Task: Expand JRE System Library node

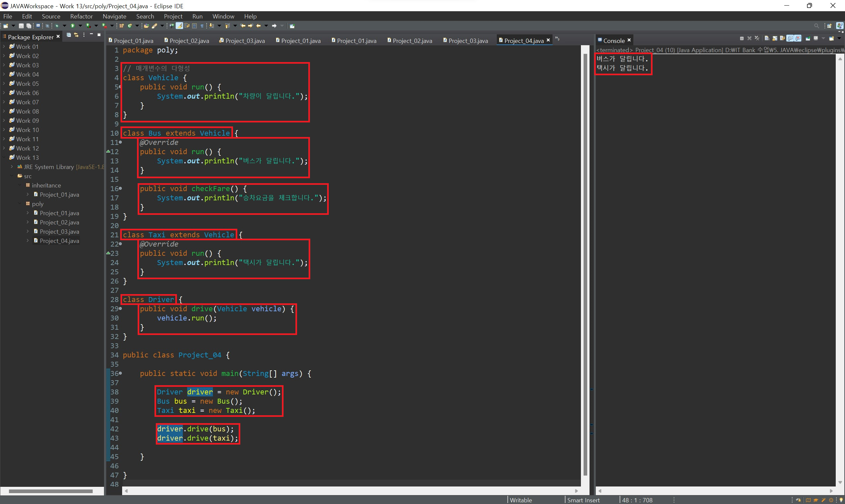Action: [12, 167]
